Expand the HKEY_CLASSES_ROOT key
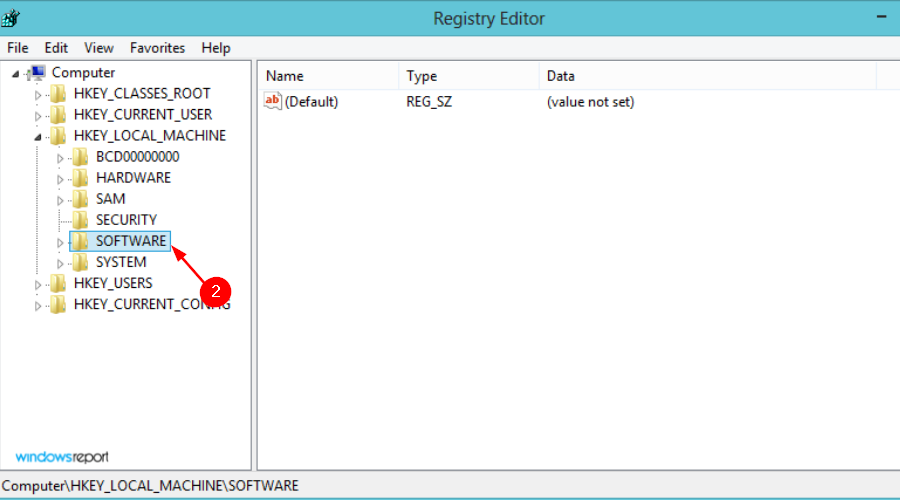The image size is (900, 500). [38, 95]
